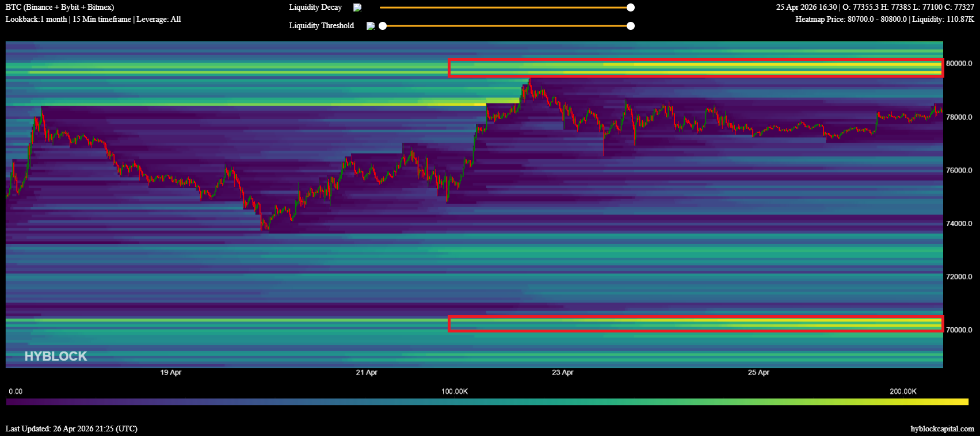This screenshot has width=980, height=436.
Task: Click the left Liquidity Threshold slider handle
Action: 383,26
